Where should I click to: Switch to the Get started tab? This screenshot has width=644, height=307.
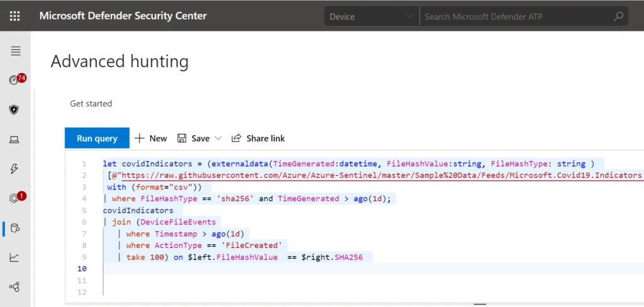91,103
